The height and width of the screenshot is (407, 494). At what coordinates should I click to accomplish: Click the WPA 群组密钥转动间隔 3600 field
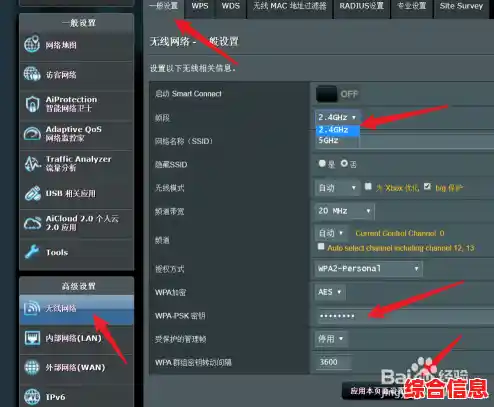coord(333,362)
